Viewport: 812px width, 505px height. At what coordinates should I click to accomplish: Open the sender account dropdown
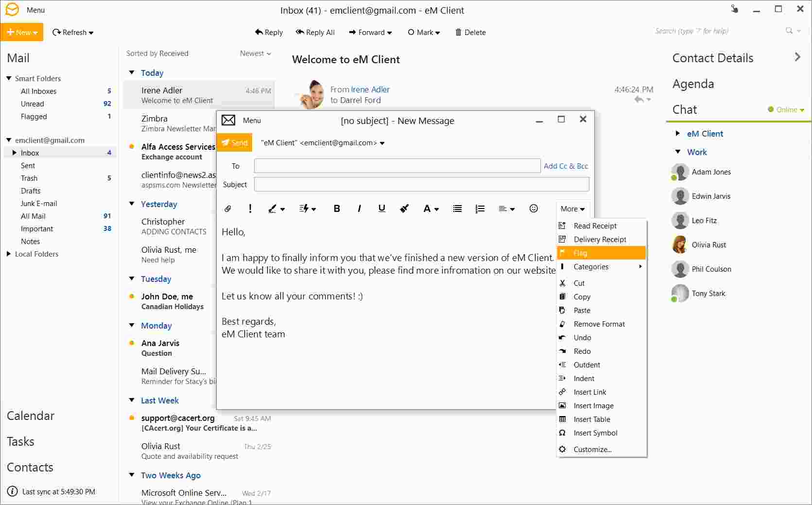[382, 143]
